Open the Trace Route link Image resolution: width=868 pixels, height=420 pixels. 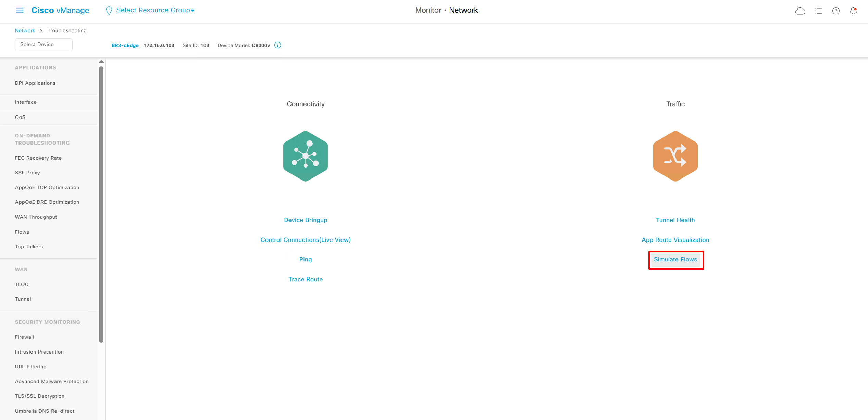(305, 279)
